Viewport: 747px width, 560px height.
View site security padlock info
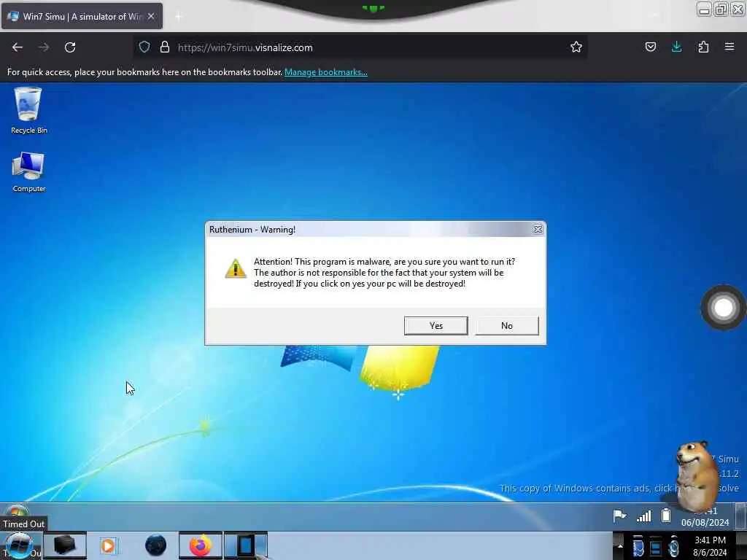pyautogui.click(x=165, y=47)
